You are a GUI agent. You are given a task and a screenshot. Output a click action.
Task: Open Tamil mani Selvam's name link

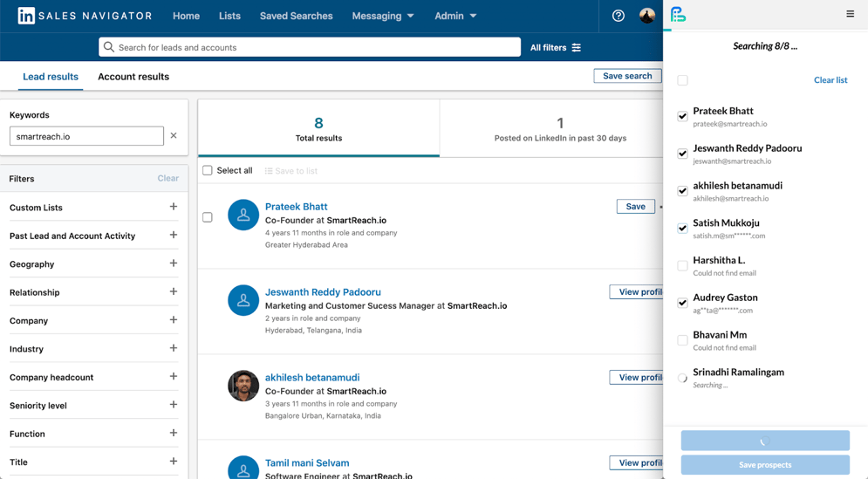(x=307, y=463)
